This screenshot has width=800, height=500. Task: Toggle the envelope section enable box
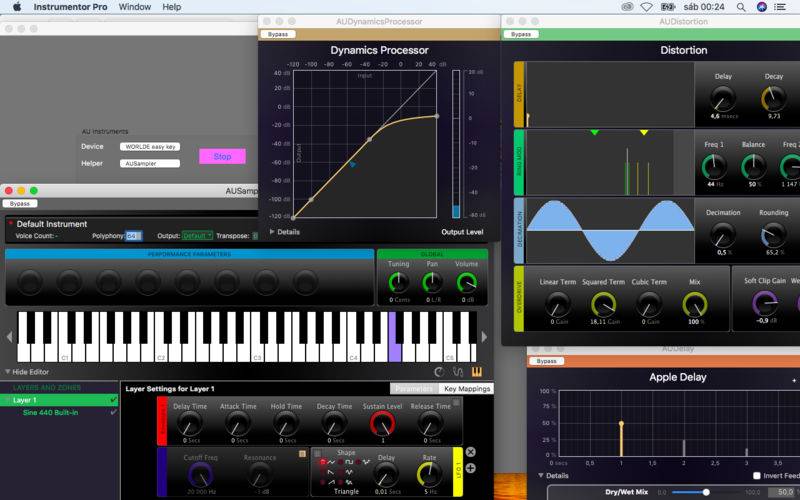(456, 403)
